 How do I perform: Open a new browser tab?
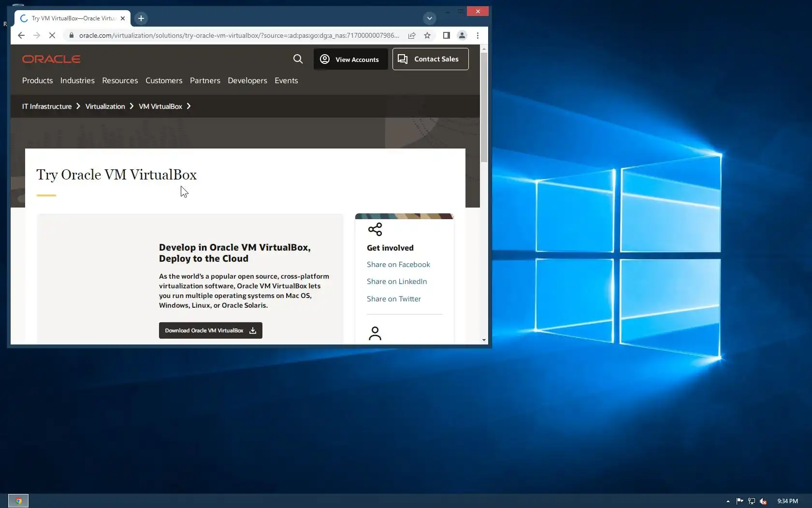tap(141, 18)
